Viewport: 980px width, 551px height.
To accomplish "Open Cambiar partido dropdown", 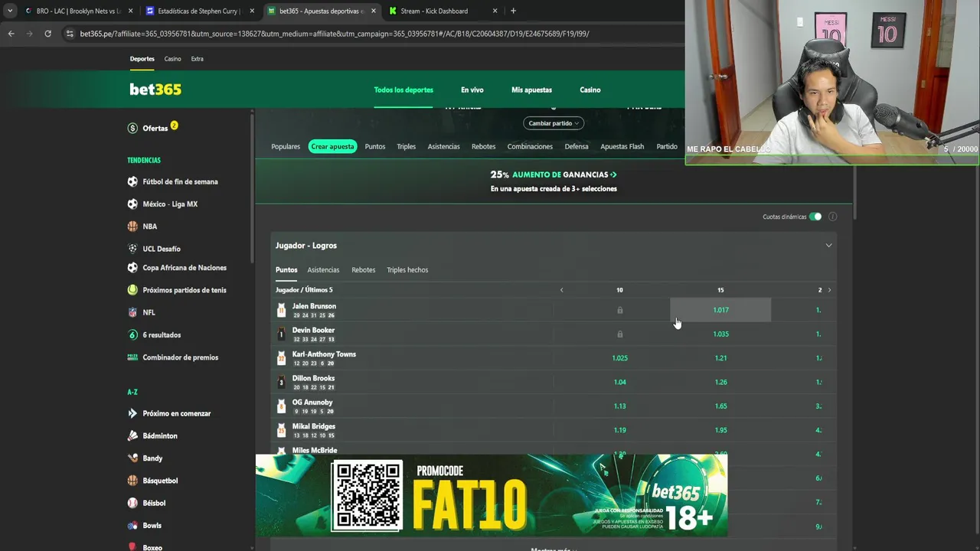I will [x=554, y=123].
